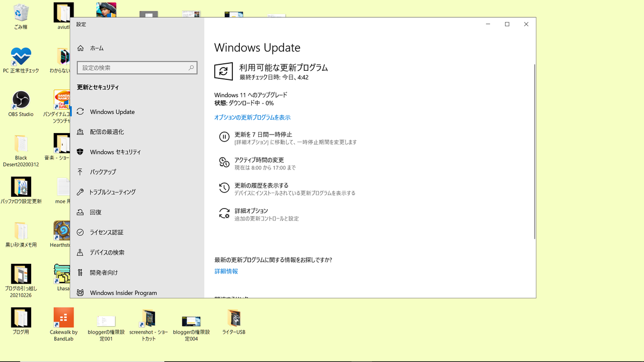The image size is (644, 362).
Task: Select the ブログの引っ越し20210226 folder icon
Action: pos(21,274)
